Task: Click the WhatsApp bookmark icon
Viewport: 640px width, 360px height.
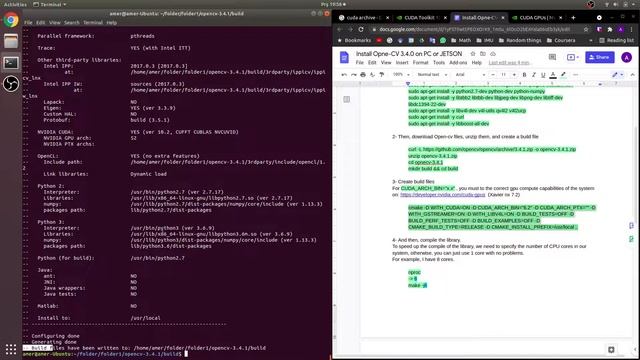Action: [x=443, y=40]
